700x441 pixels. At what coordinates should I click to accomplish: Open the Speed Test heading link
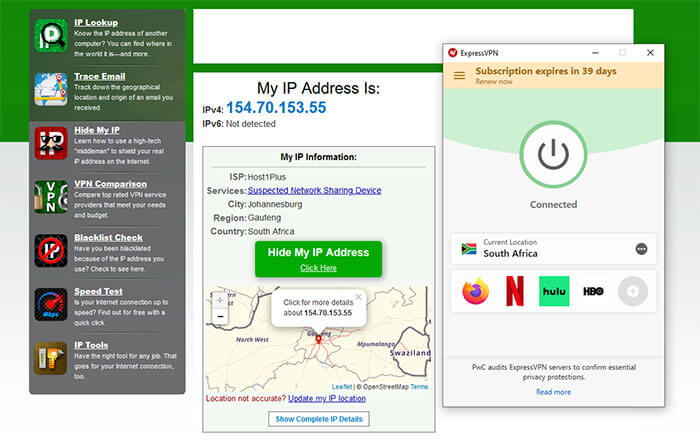pyautogui.click(x=98, y=291)
